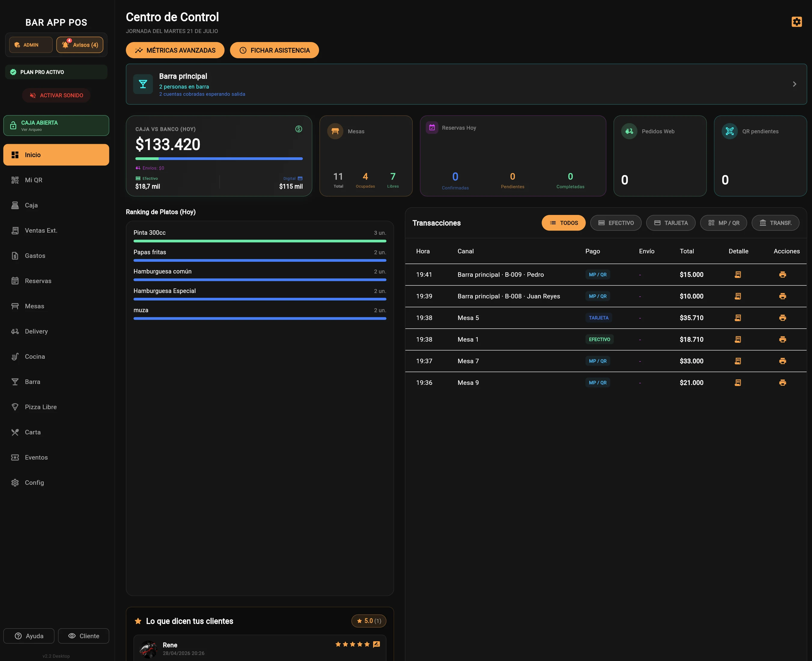Open Barra in sidebar
Screen dimensions: 812x661
pyautogui.click(x=56, y=382)
